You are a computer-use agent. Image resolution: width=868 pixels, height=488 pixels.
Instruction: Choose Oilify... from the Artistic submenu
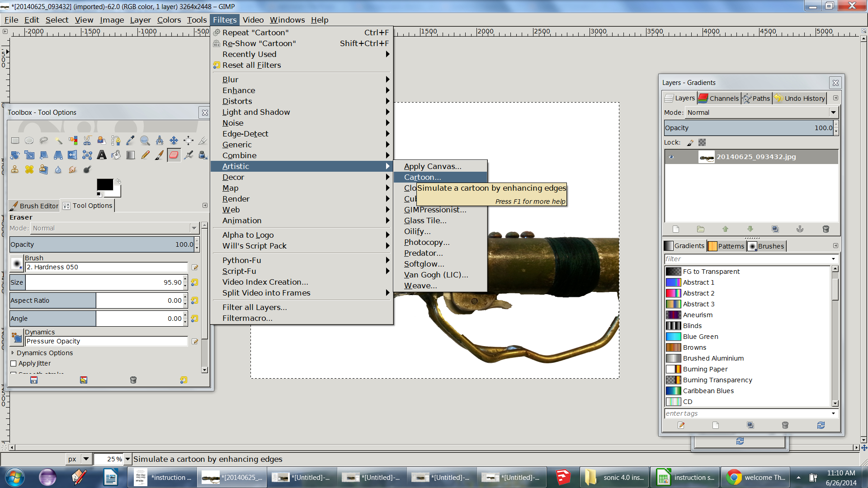[440, 231]
